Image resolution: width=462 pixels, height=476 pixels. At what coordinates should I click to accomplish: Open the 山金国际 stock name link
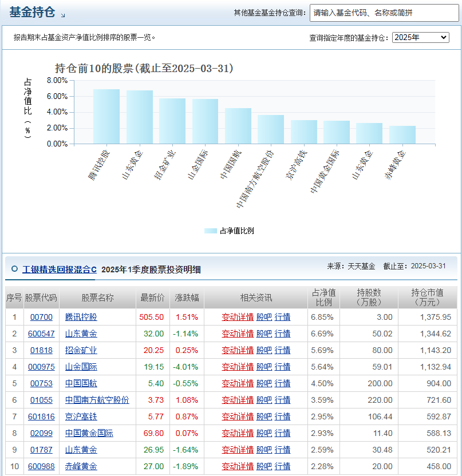click(81, 367)
